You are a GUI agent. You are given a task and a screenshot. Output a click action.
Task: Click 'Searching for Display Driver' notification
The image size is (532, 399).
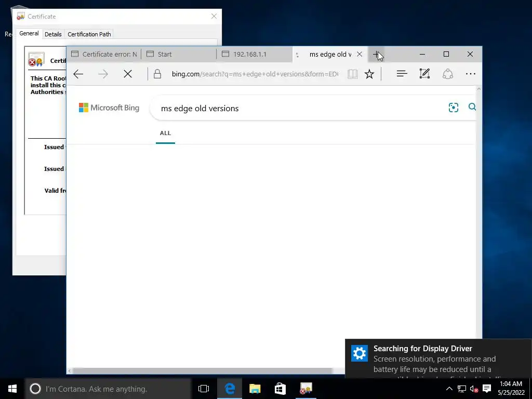point(438,358)
